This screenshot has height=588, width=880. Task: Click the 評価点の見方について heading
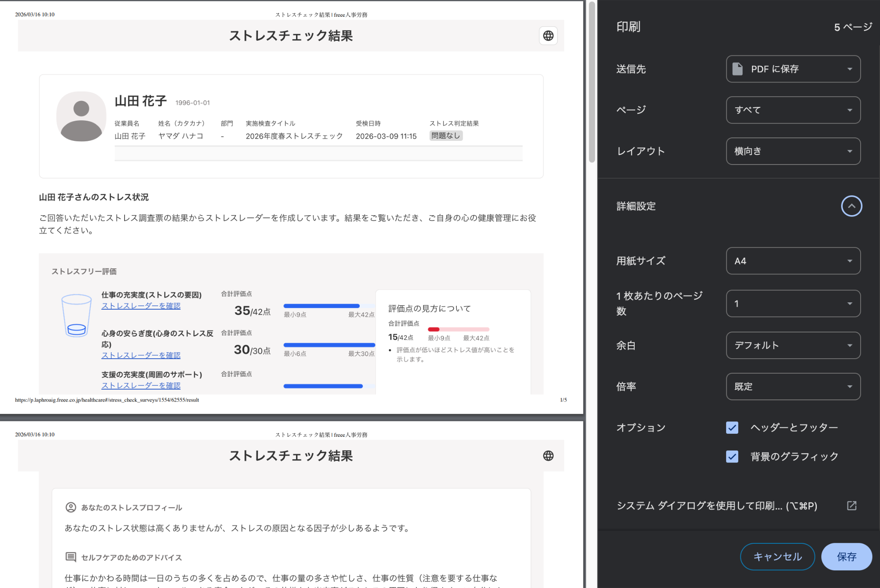(430, 308)
